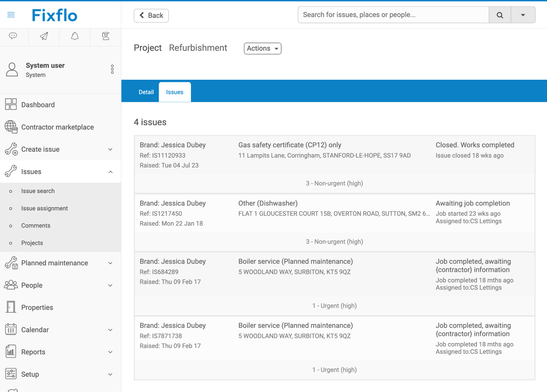Open the notifications bell icon
This screenshot has width=547, height=392.
(x=75, y=36)
